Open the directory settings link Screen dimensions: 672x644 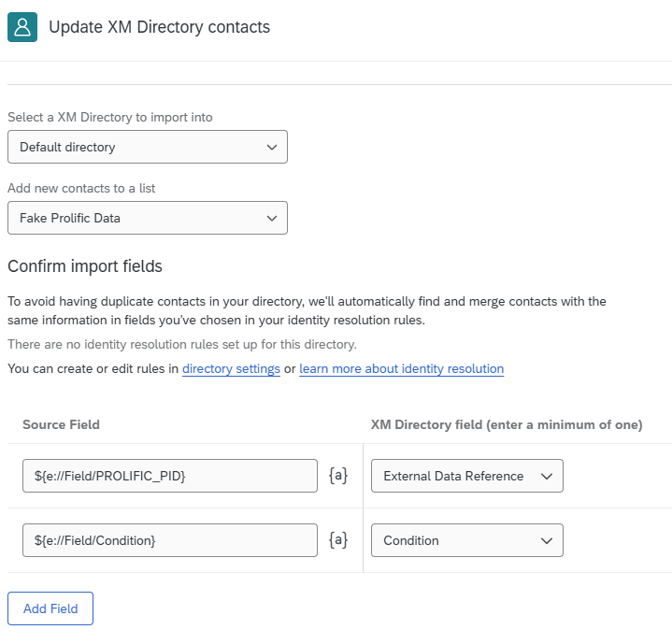coord(231,368)
